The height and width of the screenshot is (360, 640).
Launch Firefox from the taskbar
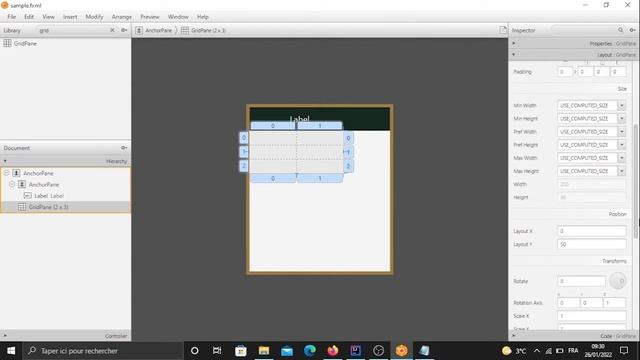(333, 351)
